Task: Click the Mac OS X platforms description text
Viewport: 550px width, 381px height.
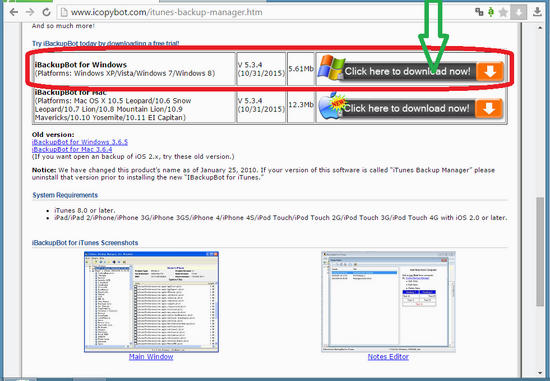Action: (x=113, y=109)
